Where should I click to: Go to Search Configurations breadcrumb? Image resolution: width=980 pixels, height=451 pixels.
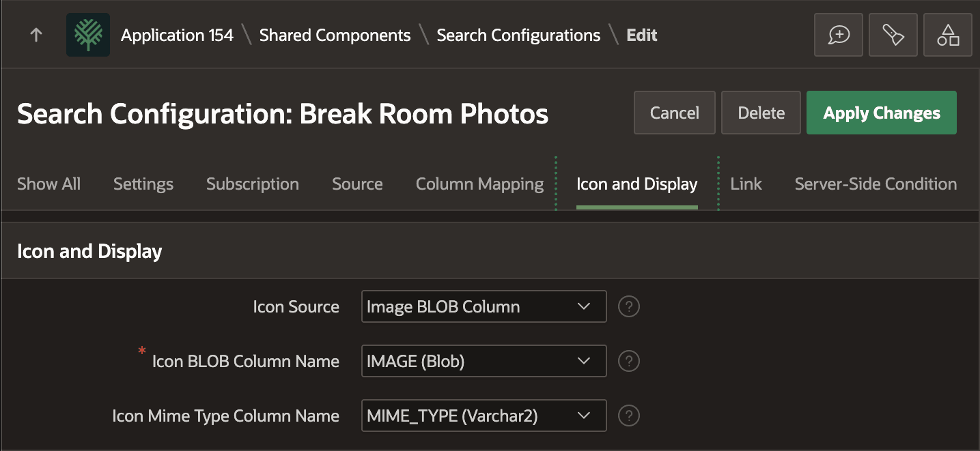tap(518, 35)
